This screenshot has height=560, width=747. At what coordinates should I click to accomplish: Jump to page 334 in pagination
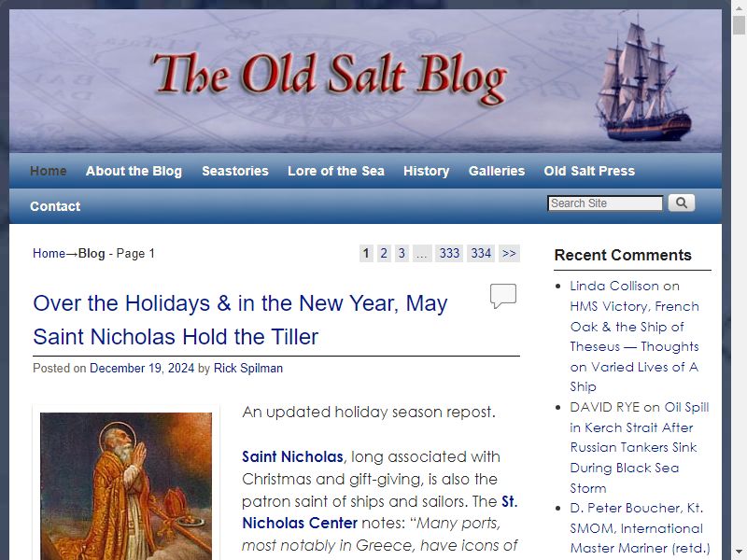481,253
